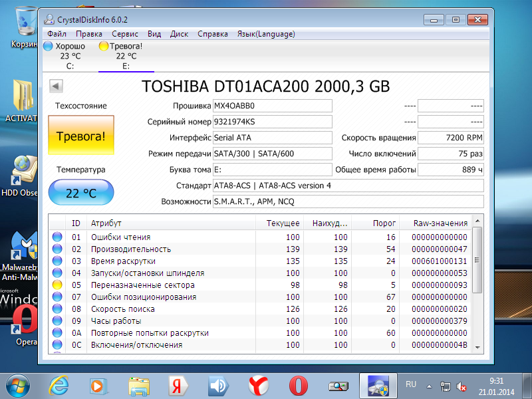
Task: Launch Internet Explorer from the taskbar
Action: (59, 386)
